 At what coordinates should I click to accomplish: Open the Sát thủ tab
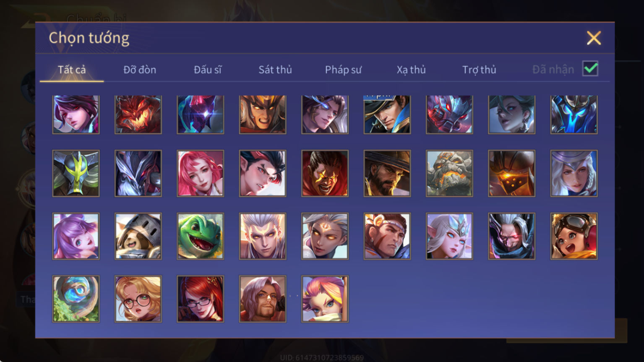(275, 70)
